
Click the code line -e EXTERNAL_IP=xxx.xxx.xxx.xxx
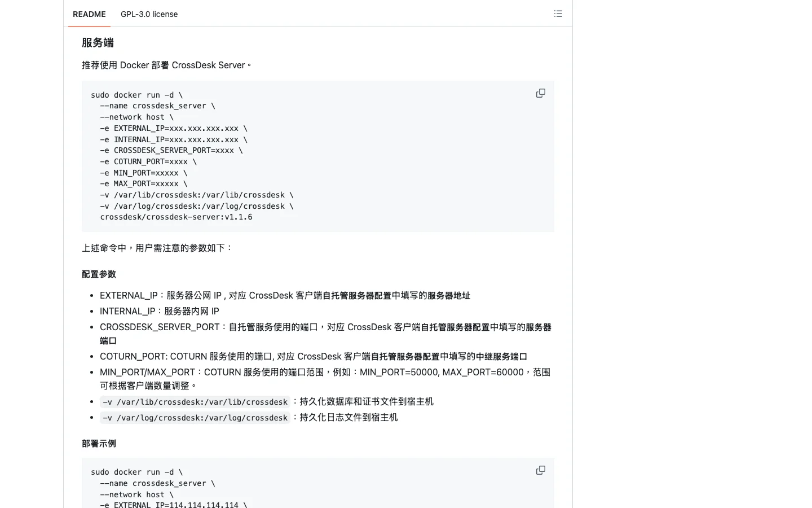click(x=174, y=129)
